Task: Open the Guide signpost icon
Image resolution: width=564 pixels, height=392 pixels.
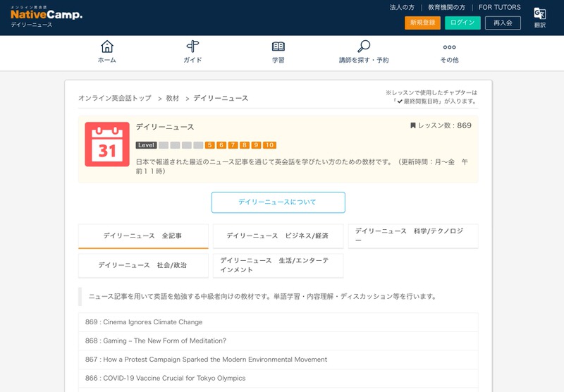Action: (192, 47)
